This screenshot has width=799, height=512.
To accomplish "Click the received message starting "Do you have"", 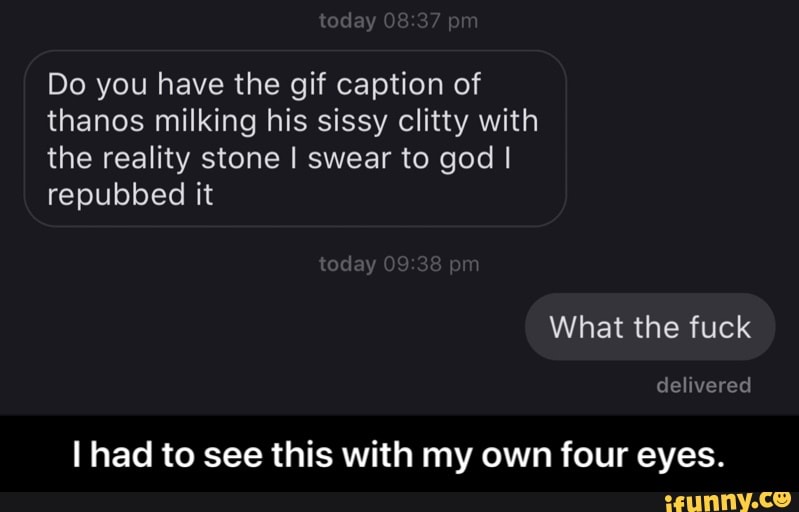I will pos(295,138).
